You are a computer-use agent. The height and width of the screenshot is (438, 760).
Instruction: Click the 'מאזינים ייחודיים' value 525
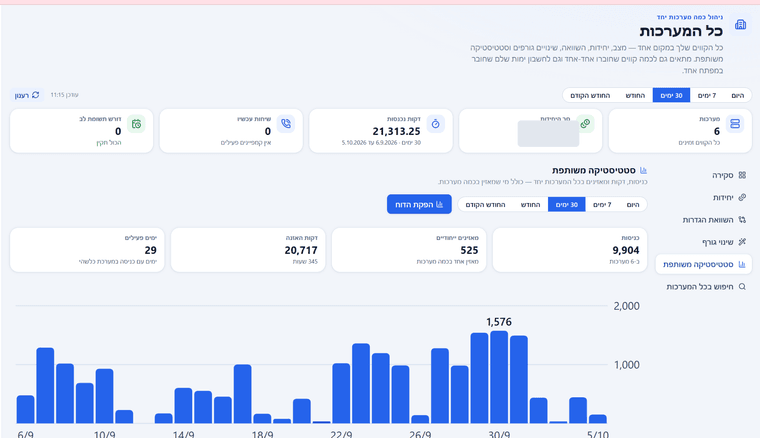coord(469,250)
